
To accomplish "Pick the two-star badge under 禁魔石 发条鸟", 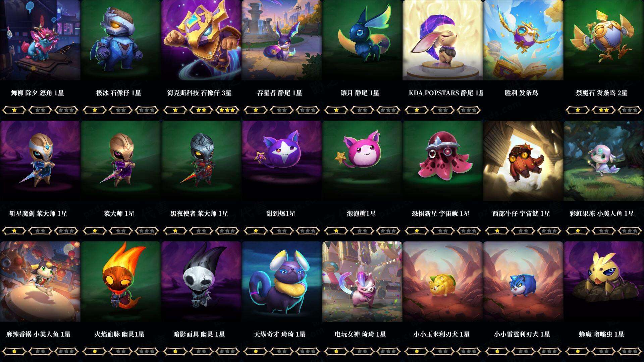I will coord(604,110).
